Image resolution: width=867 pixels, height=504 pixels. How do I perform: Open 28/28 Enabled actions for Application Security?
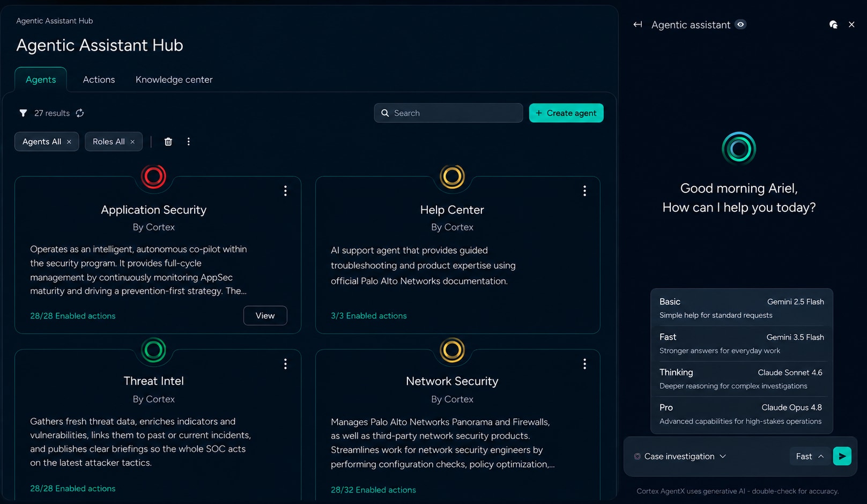[x=73, y=316]
